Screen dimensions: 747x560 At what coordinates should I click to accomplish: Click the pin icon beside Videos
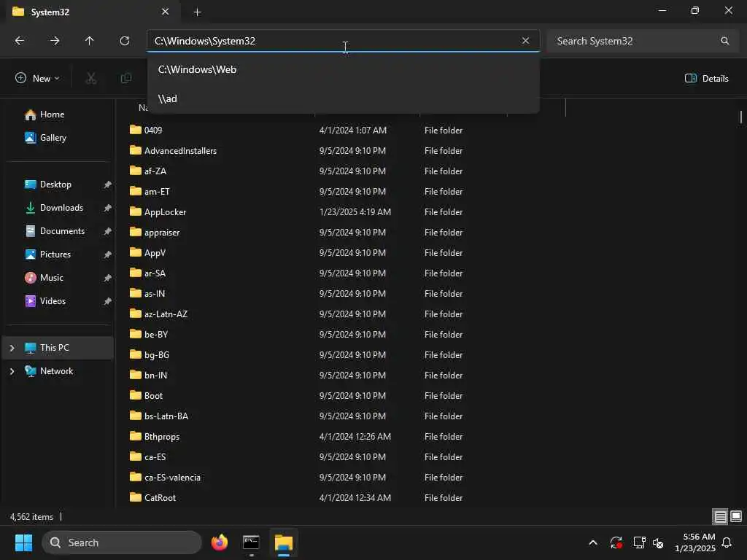click(108, 301)
